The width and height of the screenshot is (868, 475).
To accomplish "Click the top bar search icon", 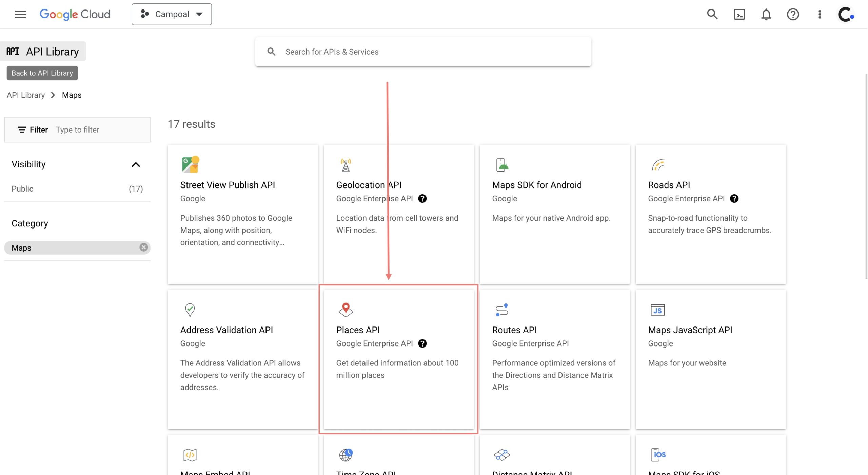I will [712, 14].
